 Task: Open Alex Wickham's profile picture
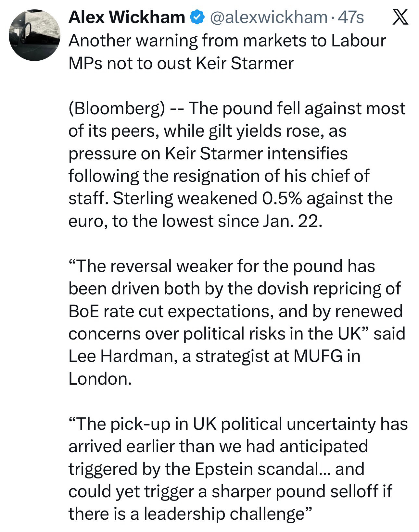(x=35, y=35)
